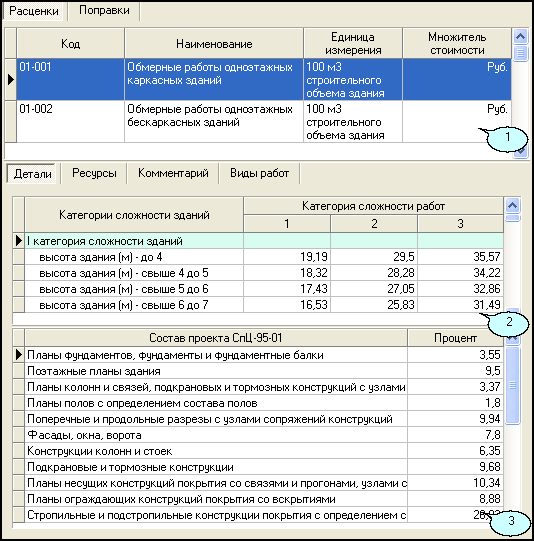534x541 pixels.
Task: Switch to the Комментарий tab
Action: 173,173
